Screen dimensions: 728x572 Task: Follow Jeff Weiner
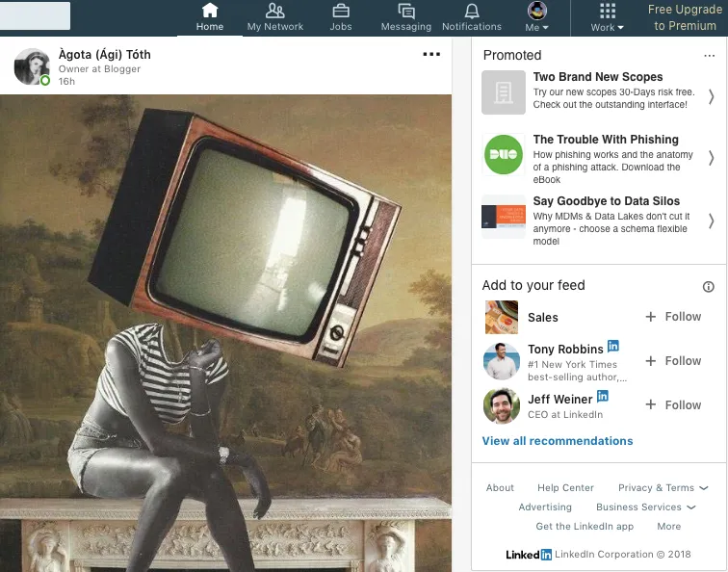point(673,404)
